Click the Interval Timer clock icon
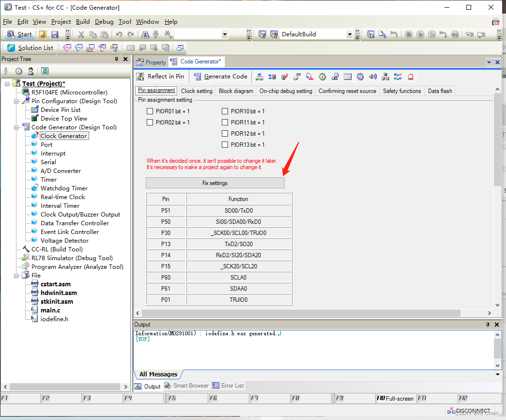506x420 pixels. click(360, 77)
